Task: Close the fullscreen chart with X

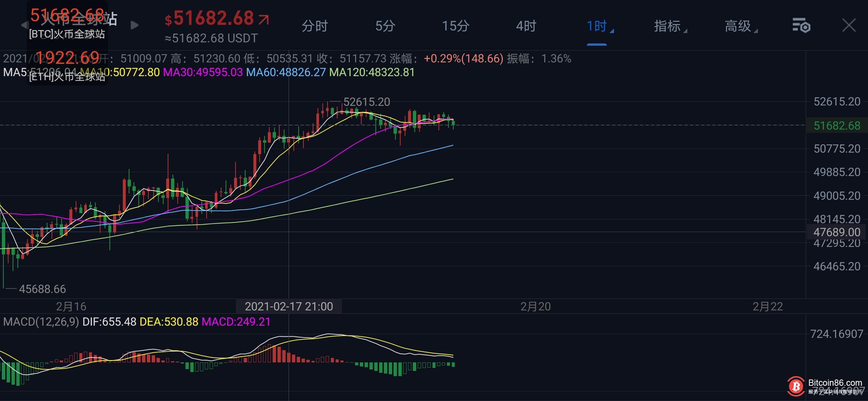Action: point(849,26)
